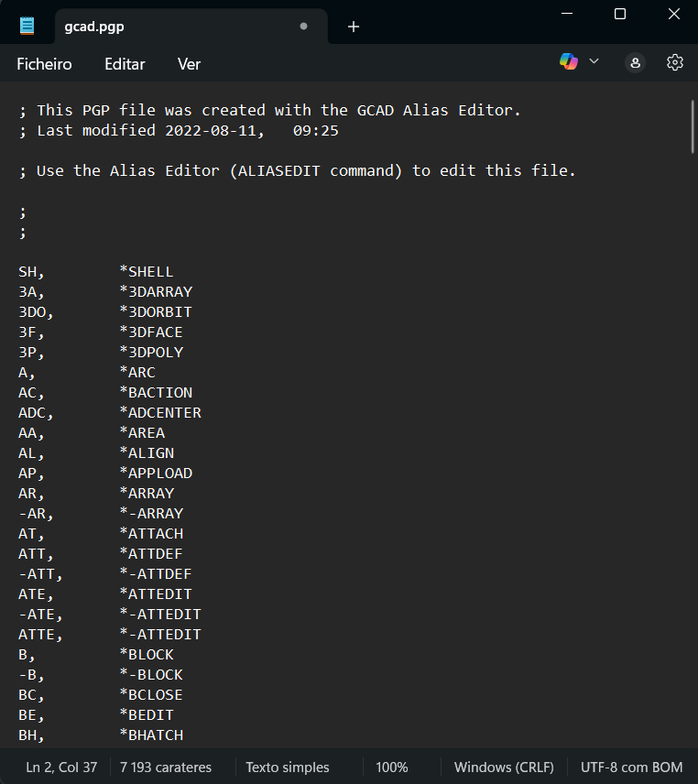Expand the Copilot dropdown chevron

[594, 60]
